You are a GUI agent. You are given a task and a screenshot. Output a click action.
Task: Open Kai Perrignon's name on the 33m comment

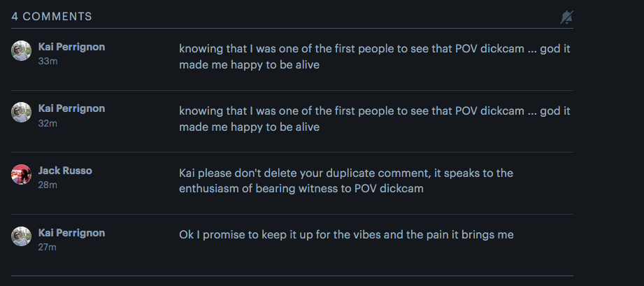click(x=71, y=47)
